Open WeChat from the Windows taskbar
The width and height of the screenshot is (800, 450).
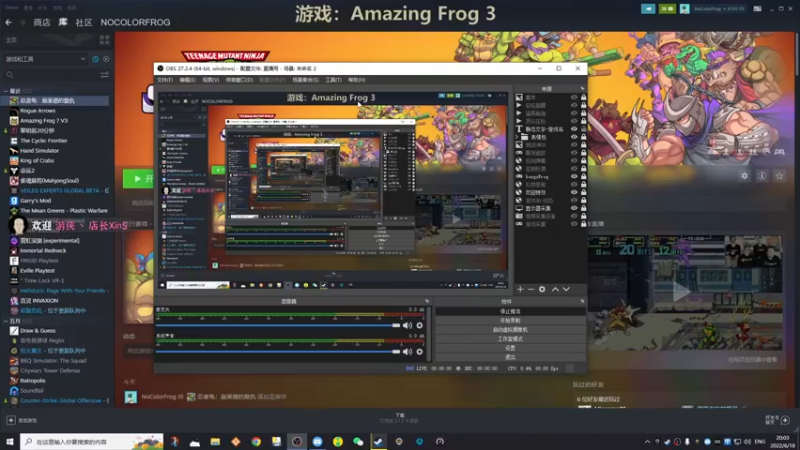click(358, 441)
